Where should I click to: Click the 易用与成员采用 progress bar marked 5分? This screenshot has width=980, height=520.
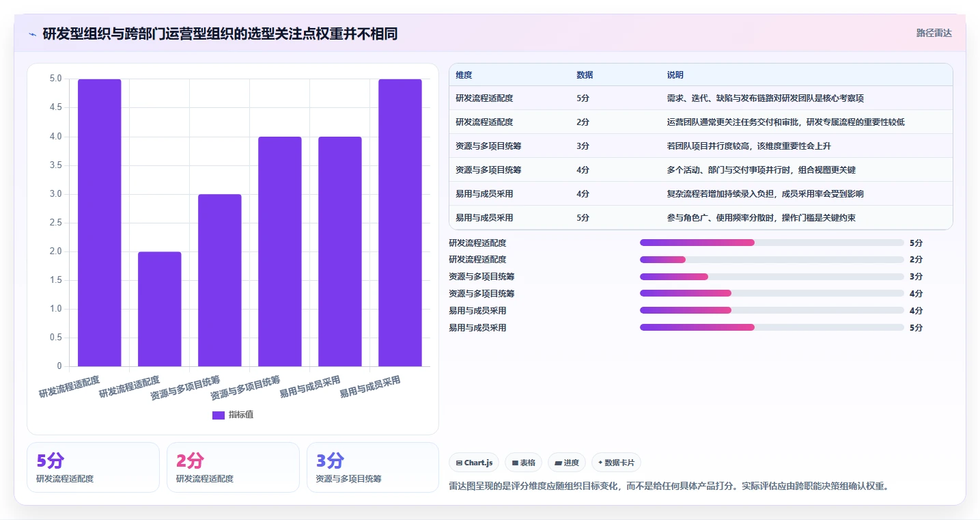point(772,327)
